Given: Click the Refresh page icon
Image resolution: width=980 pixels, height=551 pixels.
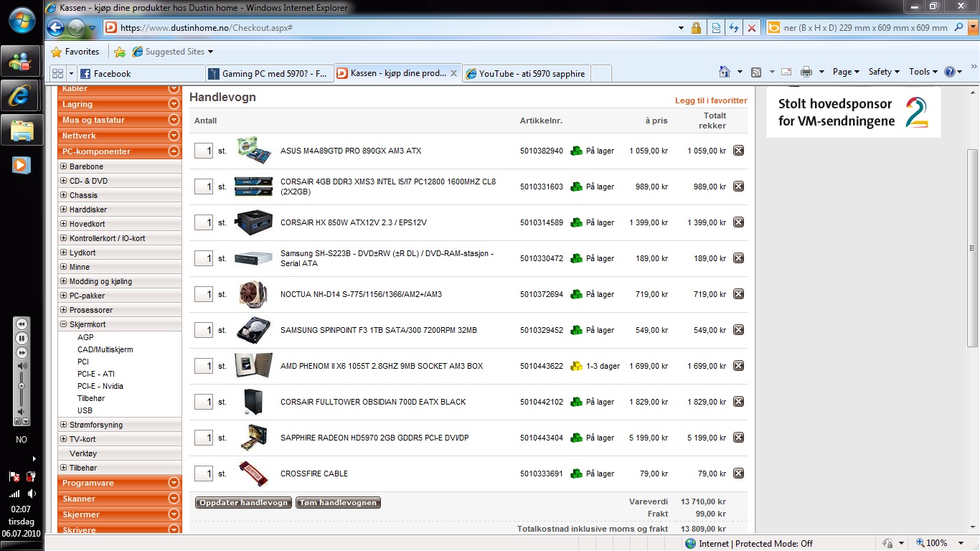Looking at the screenshot, I should point(733,28).
